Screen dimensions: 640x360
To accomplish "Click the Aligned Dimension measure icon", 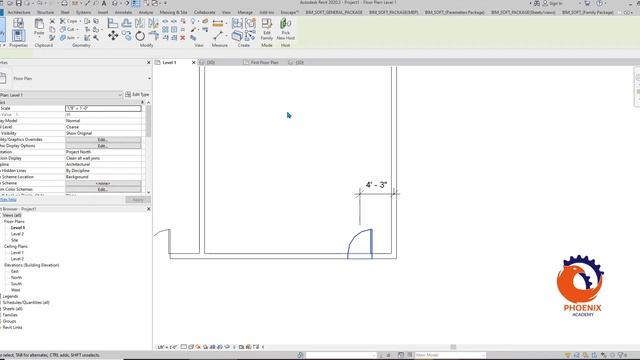I will pyautogui.click(x=218, y=23).
